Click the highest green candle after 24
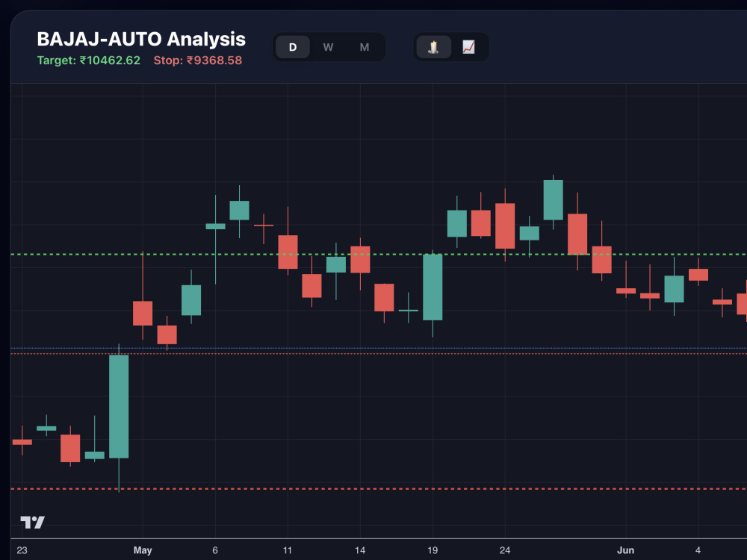Screen dimensions: 747x560 point(553,200)
